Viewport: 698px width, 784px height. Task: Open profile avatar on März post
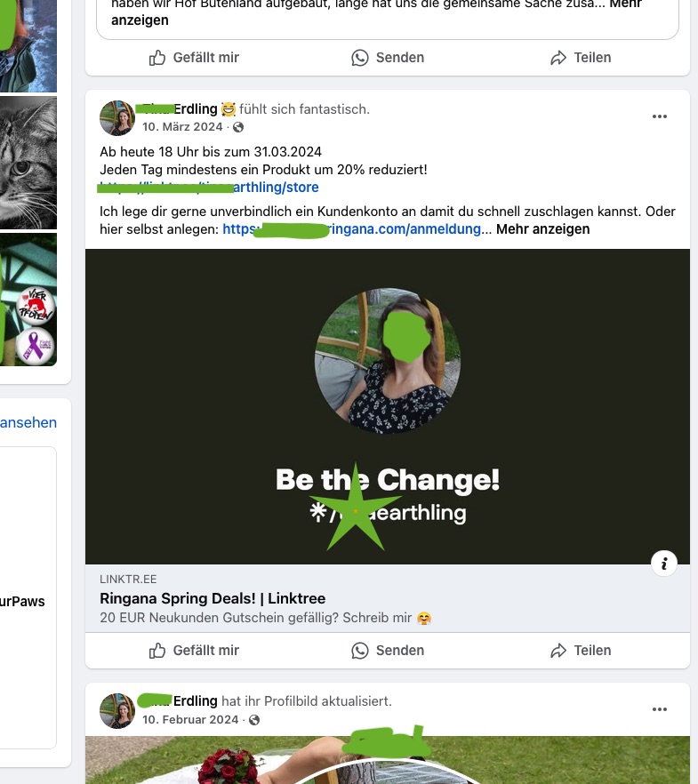[117, 118]
